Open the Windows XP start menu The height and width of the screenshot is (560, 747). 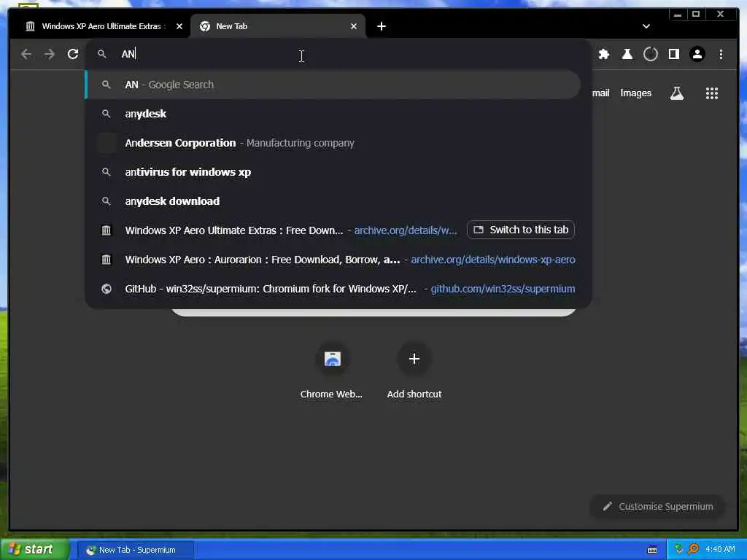(34, 550)
